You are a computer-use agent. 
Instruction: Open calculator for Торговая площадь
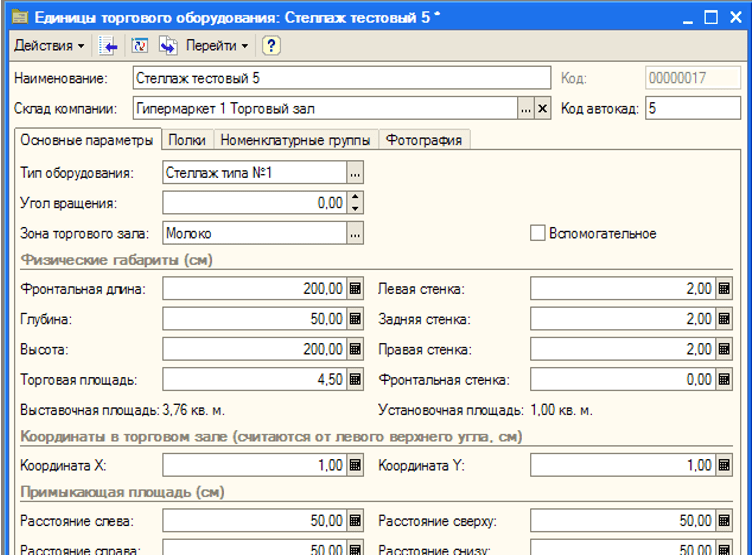355,379
